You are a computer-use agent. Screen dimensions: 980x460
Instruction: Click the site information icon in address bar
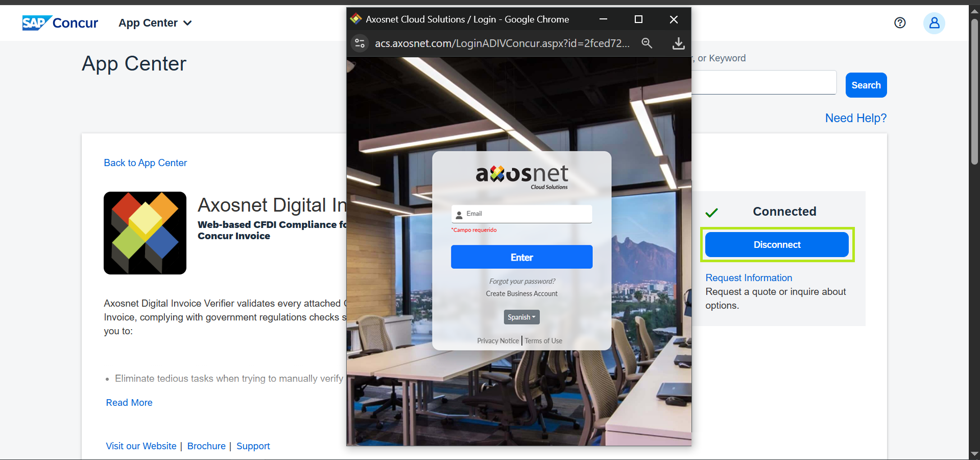coord(360,43)
